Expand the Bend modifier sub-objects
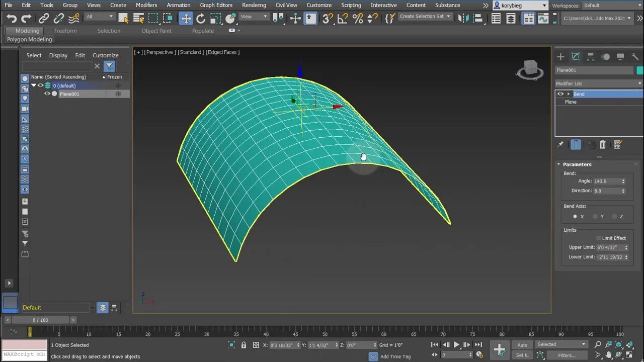Viewport: 644px width, 362px height. [x=569, y=94]
